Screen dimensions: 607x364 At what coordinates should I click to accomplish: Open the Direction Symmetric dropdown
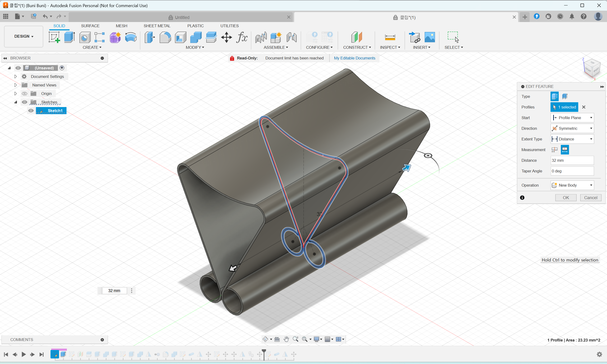click(x=572, y=129)
